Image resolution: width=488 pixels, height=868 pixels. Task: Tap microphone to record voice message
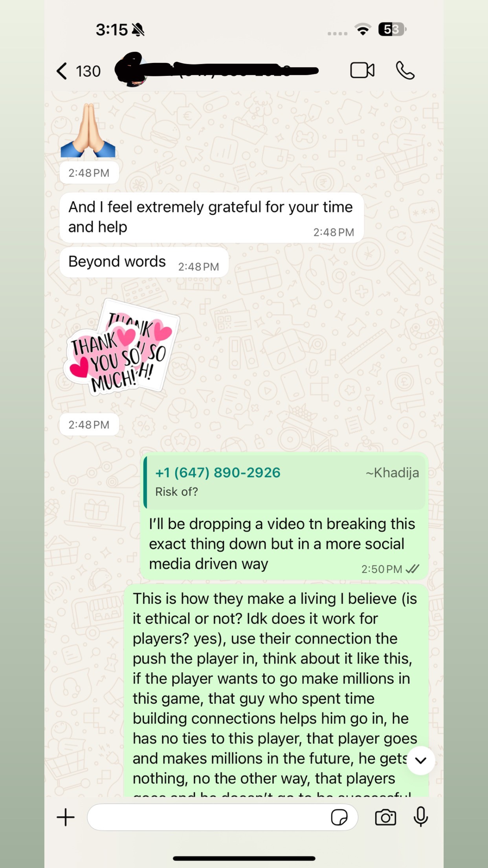click(x=420, y=817)
